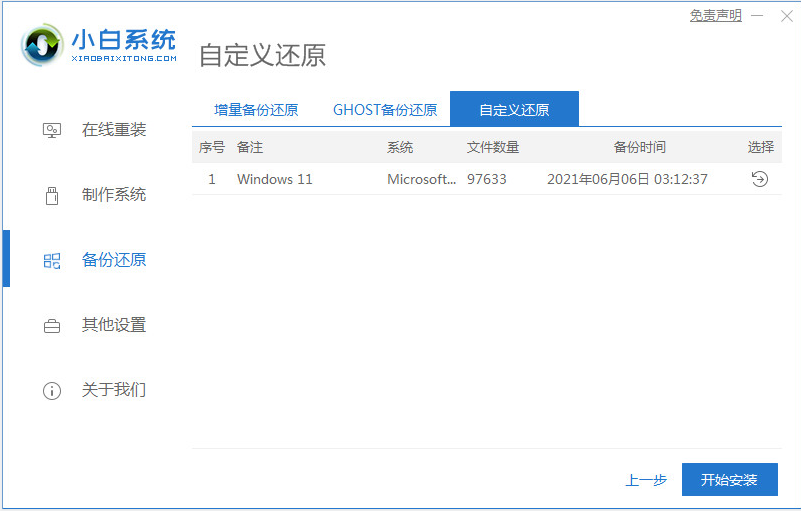Click the 系统 column header
The width and height of the screenshot is (801, 511).
click(x=399, y=147)
